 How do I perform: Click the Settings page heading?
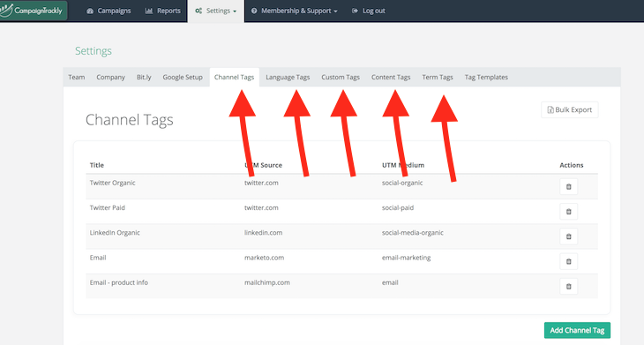[x=94, y=51]
